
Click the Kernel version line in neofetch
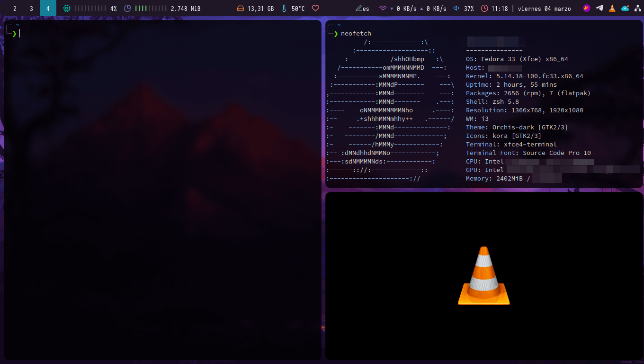[525, 76]
